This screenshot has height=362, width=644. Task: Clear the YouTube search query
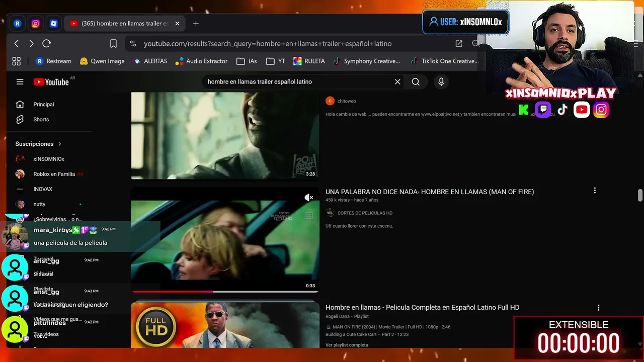tap(397, 82)
